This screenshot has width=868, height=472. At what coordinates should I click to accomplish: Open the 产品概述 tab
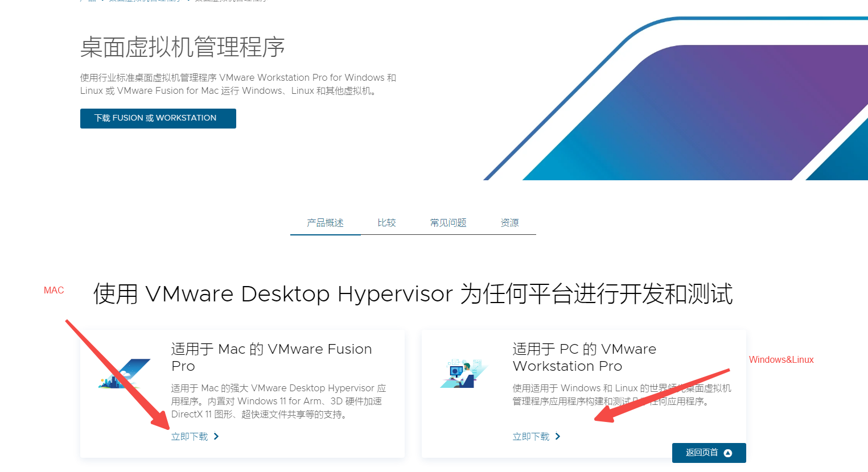click(325, 223)
